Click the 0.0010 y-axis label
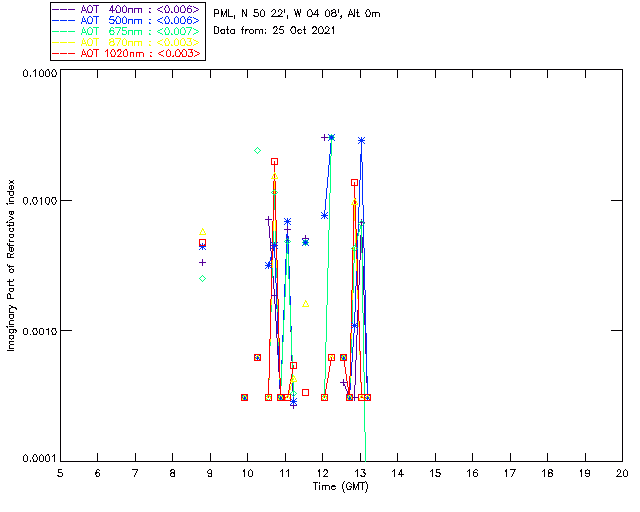 (x=40, y=331)
